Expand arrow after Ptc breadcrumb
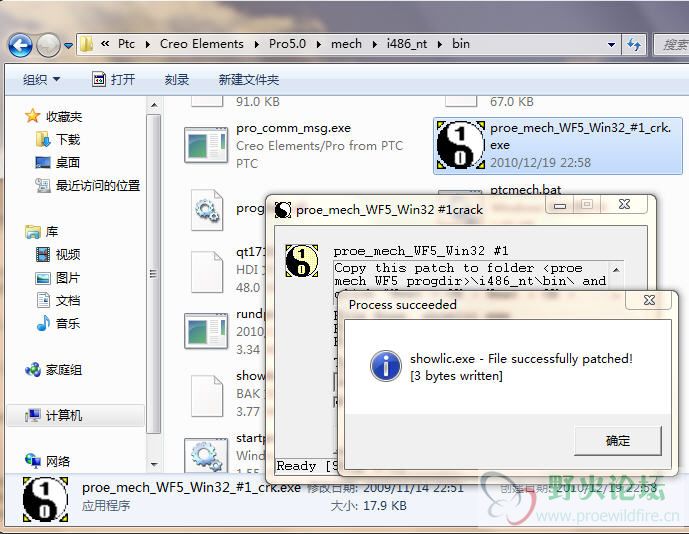Image resolution: width=689 pixels, height=534 pixels. [x=148, y=44]
